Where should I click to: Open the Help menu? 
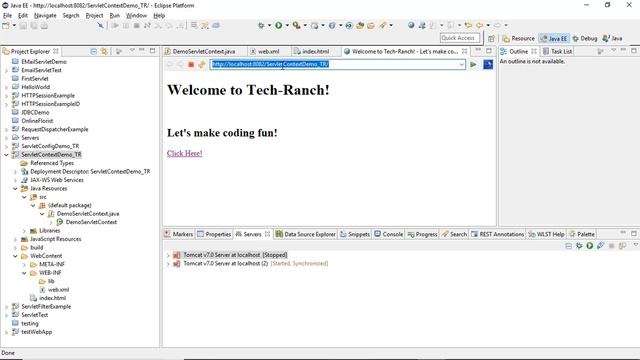pos(159,16)
